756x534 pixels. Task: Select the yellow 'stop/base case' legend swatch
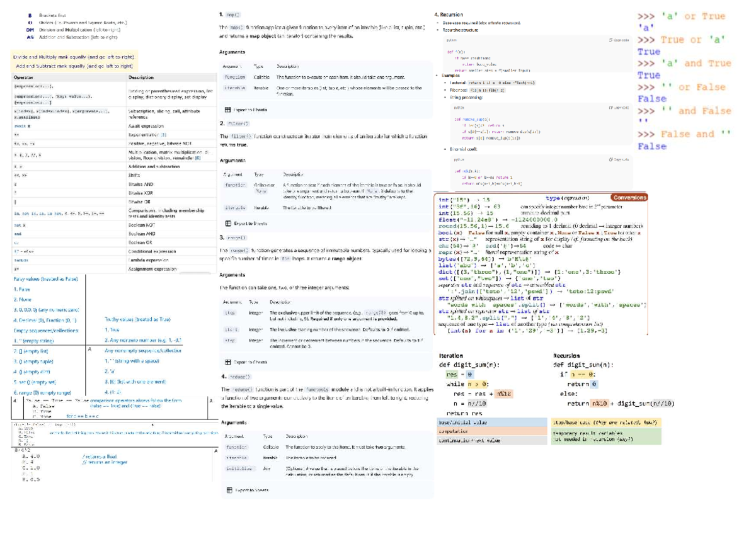606,422
